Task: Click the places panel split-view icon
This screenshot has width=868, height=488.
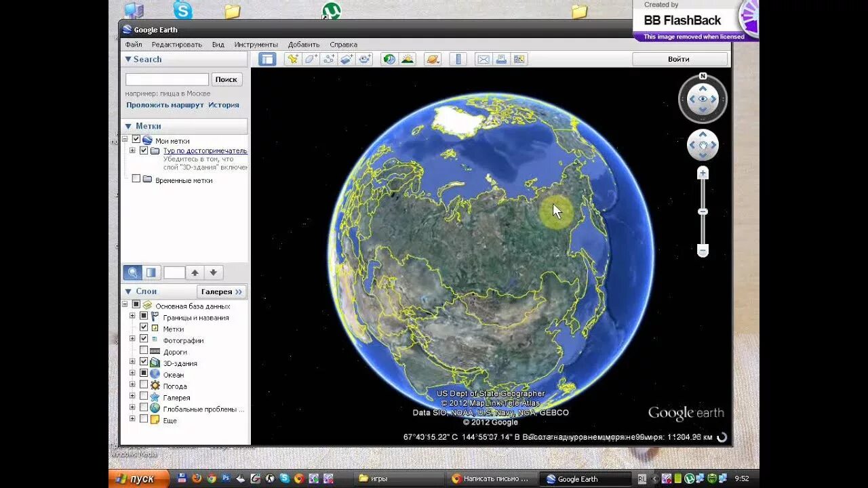Action: [x=151, y=272]
